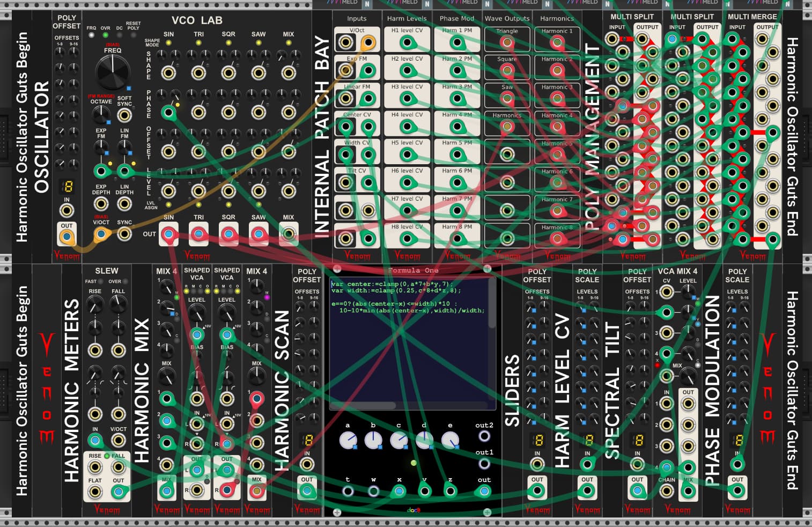Select the Slew FLAT output jack

[x=95, y=491]
